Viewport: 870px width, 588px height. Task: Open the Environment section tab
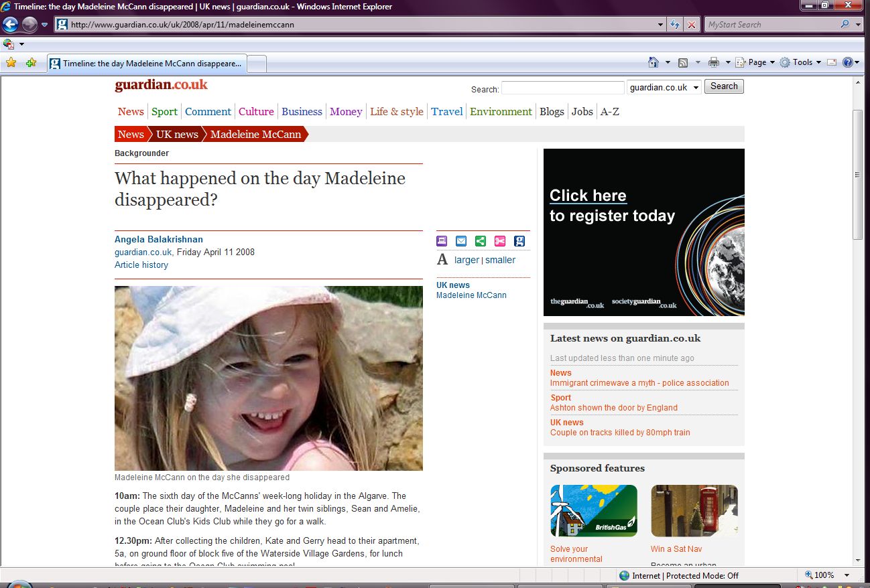point(501,112)
